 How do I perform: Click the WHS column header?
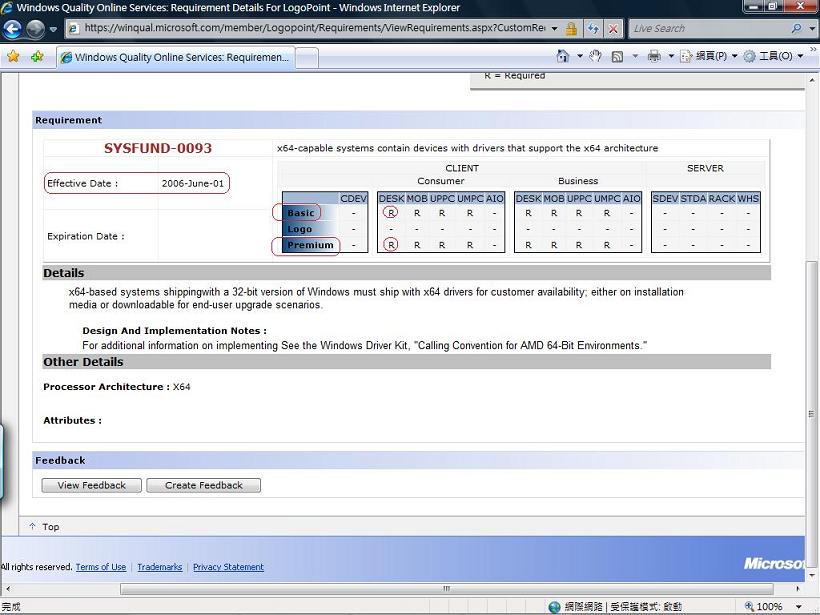tap(748, 198)
